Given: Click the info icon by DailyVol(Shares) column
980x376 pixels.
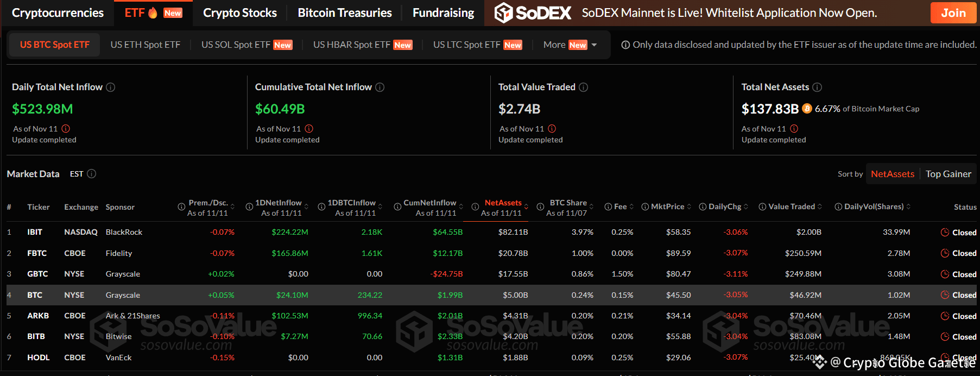Looking at the screenshot, I should point(838,207).
